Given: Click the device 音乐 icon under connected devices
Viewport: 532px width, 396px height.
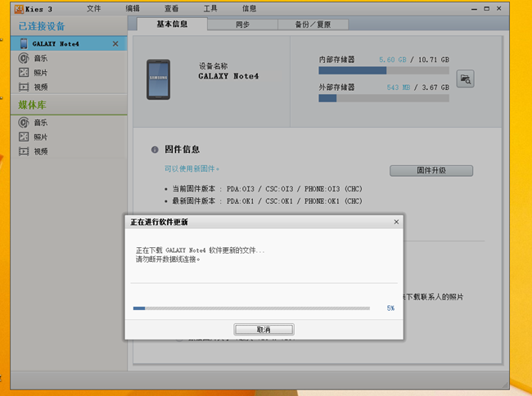Looking at the screenshot, I should (x=24, y=58).
